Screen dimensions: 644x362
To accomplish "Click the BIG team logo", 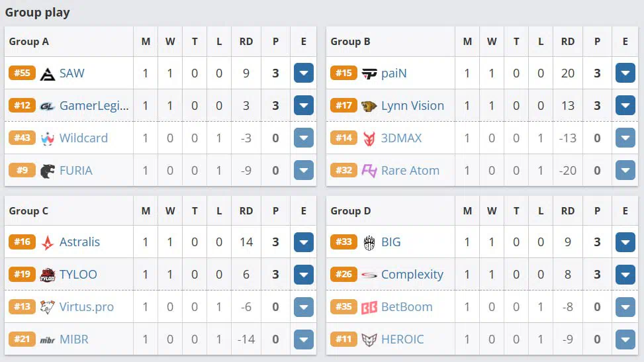I will (x=369, y=242).
